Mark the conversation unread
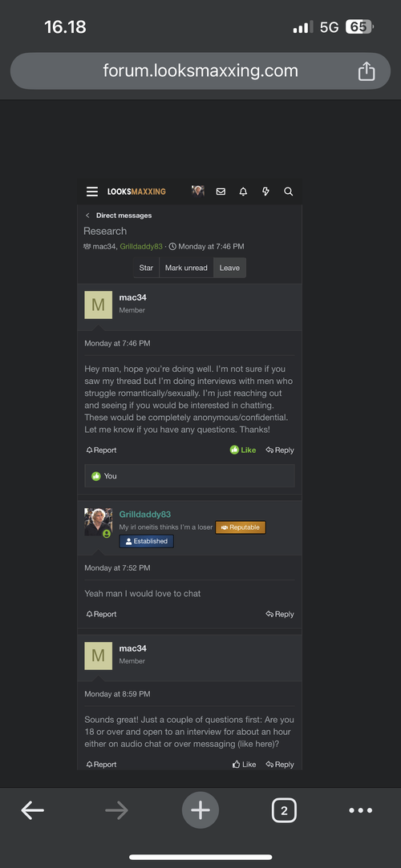This screenshot has height=868, width=401. click(x=186, y=268)
